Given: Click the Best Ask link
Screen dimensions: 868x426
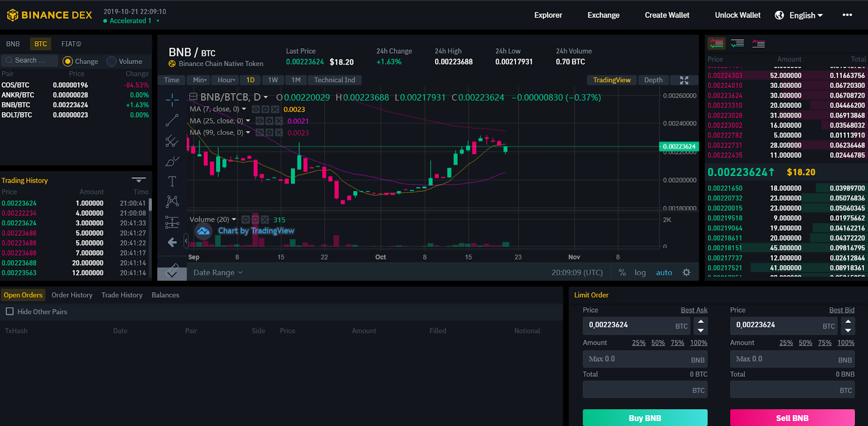Looking at the screenshot, I should [x=694, y=310].
